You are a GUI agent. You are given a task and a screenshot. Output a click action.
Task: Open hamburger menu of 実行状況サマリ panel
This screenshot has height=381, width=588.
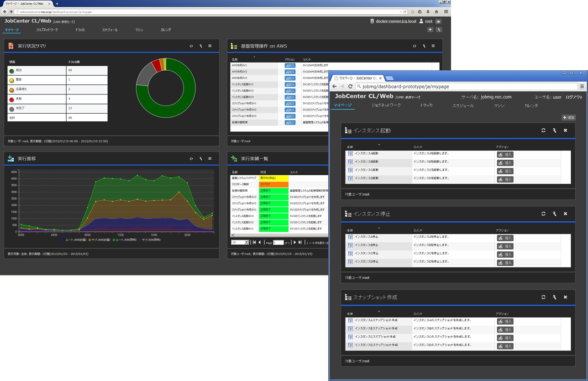tap(210, 46)
